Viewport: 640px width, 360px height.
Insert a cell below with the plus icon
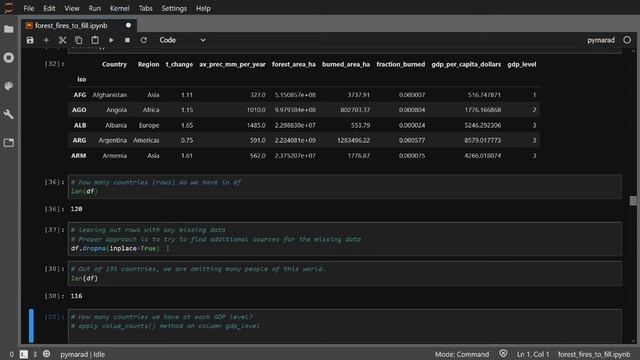pos(46,40)
